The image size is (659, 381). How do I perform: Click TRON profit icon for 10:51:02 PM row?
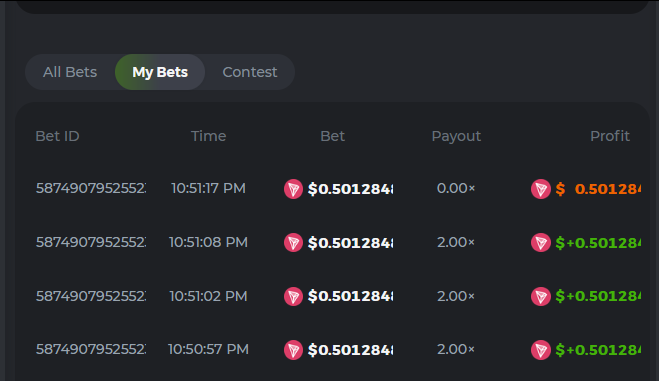pyautogui.click(x=541, y=297)
